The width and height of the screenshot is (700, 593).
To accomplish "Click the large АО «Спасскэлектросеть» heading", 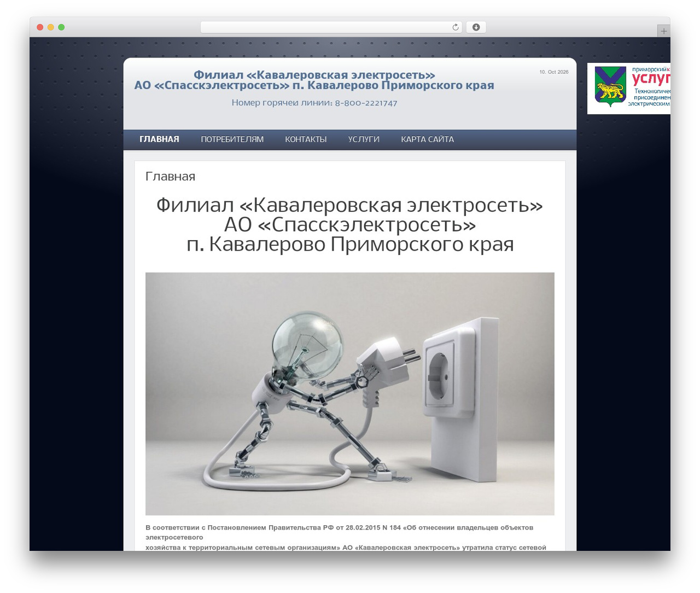I will (x=350, y=225).
